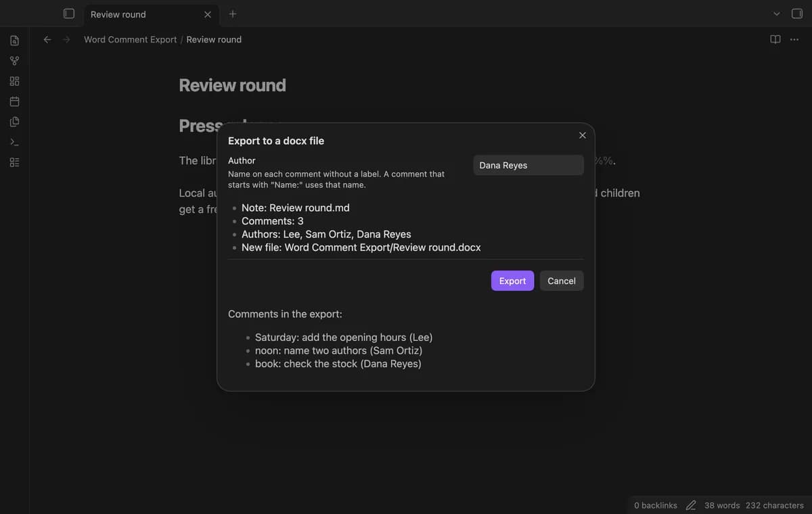Viewport: 812px width, 514px height.
Task: Click the Export button
Action: (x=512, y=281)
